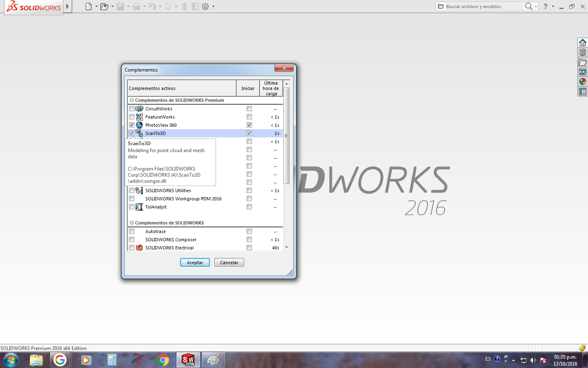Click the add-ins list scroll up arrow
Viewport: 588px width, 368px height.
tap(287, 83)
